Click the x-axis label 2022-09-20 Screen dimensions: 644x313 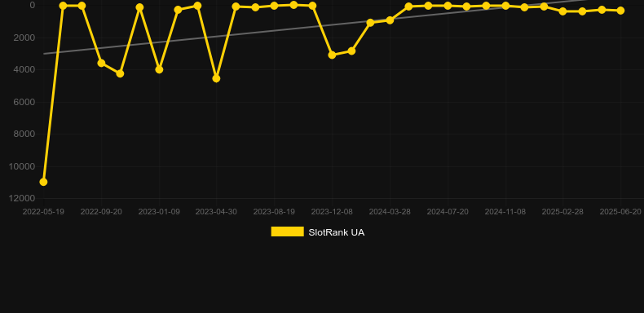[x=101, y=212]
